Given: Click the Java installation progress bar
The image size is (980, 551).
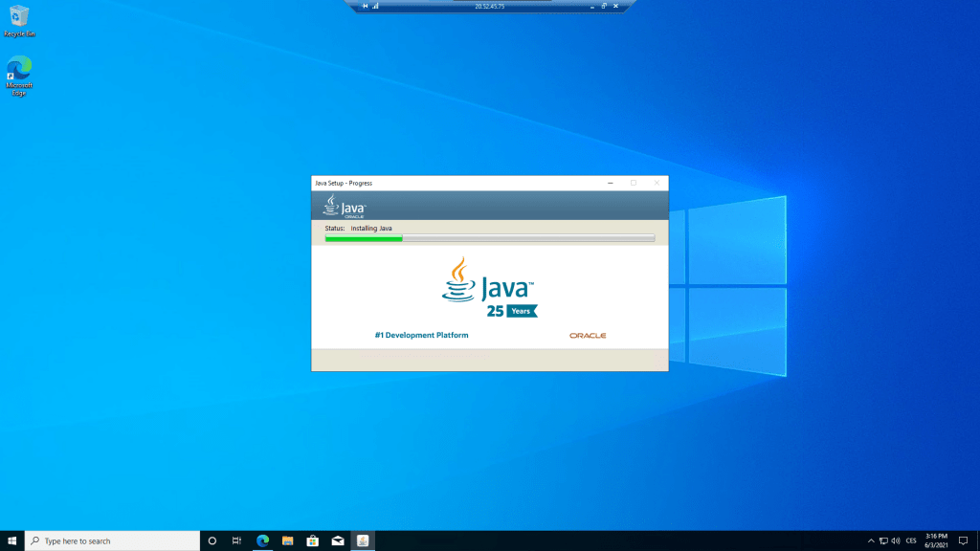Looking at the screenshot, I should tap(490, 238).
